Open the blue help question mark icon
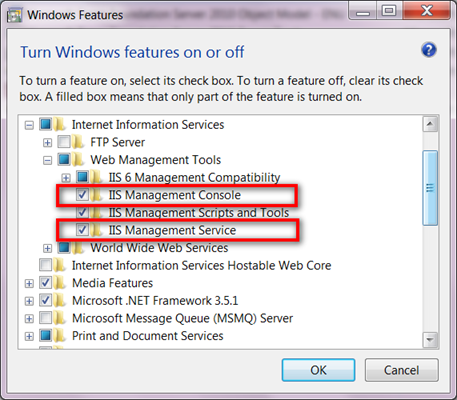 [429, 50]
